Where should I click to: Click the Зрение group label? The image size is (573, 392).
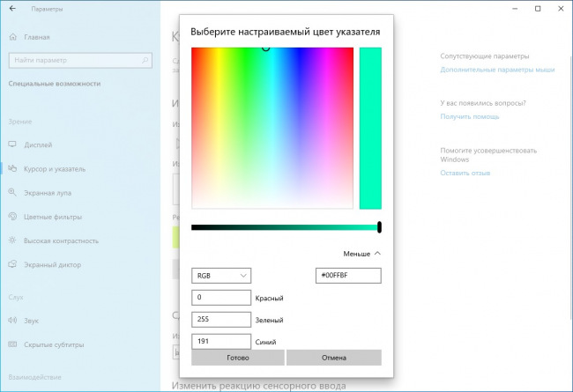pos(20,122)
